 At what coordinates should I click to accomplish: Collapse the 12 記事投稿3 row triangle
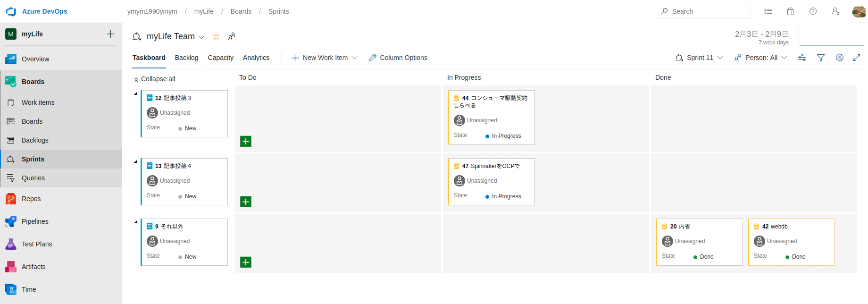click(x=135, y=93)
